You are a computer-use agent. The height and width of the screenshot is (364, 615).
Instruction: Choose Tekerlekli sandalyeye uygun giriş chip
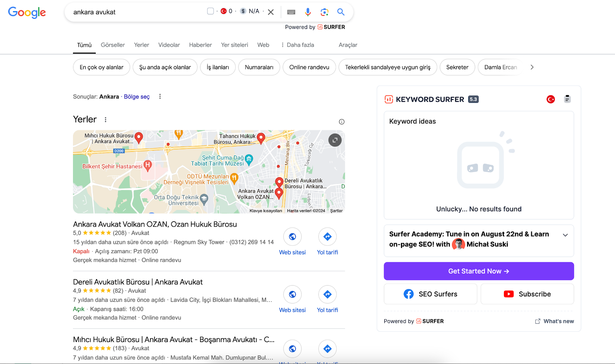[388, 67]
